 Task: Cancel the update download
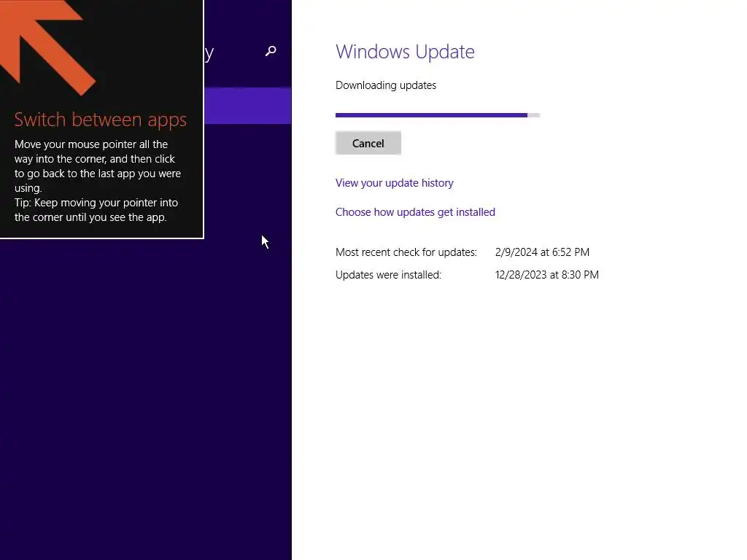click(368, 144)
